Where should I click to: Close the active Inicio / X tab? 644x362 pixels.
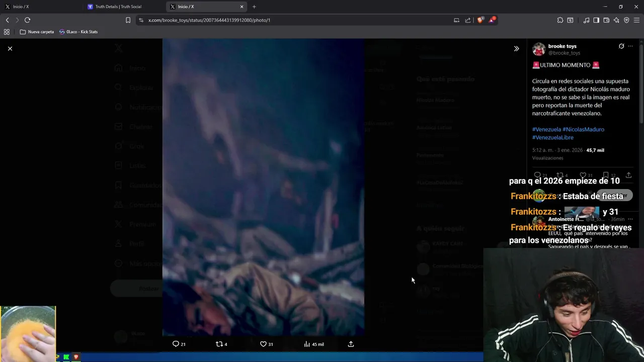(x=242, y=7)
